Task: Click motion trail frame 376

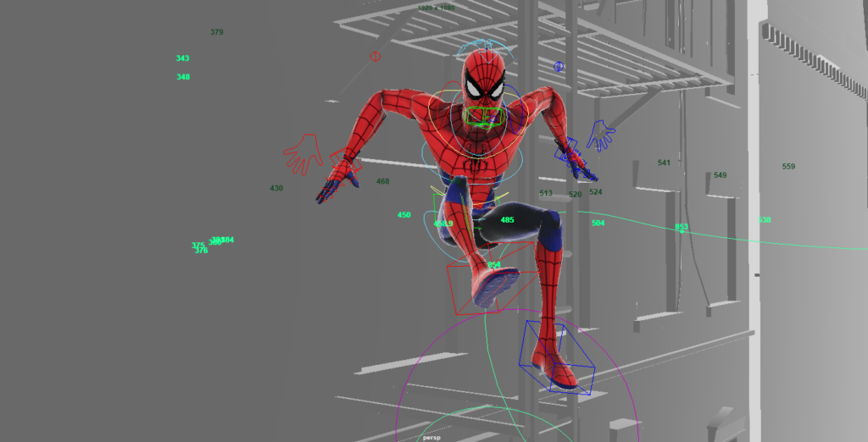Action: pyautogui.click(x=202, y=251)
